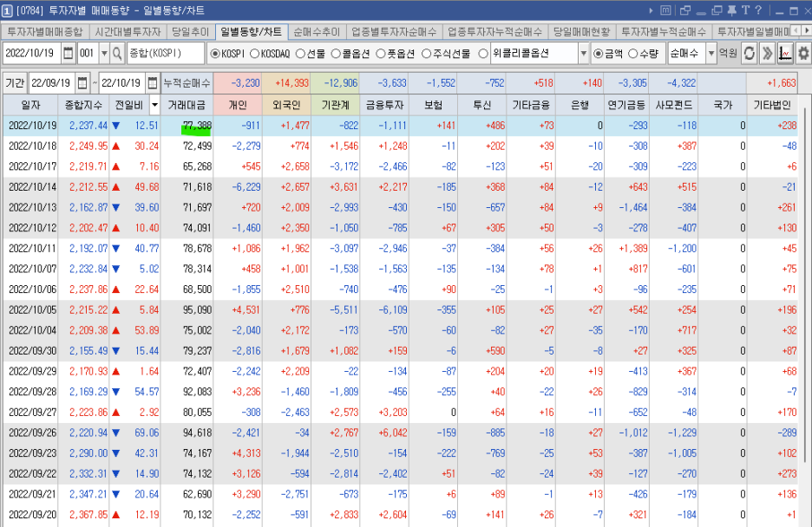Click the 기간 button
The height and width of the screenshot is (527, 812).
[x=15, y=82]
